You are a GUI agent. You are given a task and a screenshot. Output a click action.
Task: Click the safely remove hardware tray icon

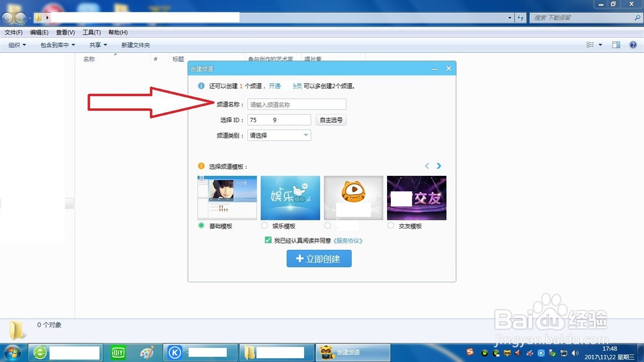pyautogui.click(x=553, y=353)
